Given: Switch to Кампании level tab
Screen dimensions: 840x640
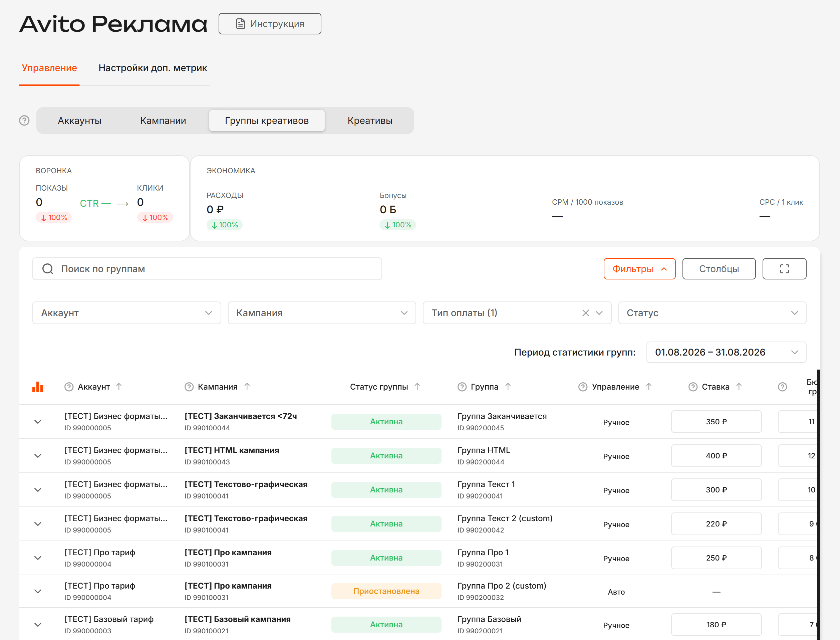Looking at the screenshot, I should click(x=163, y=121).
